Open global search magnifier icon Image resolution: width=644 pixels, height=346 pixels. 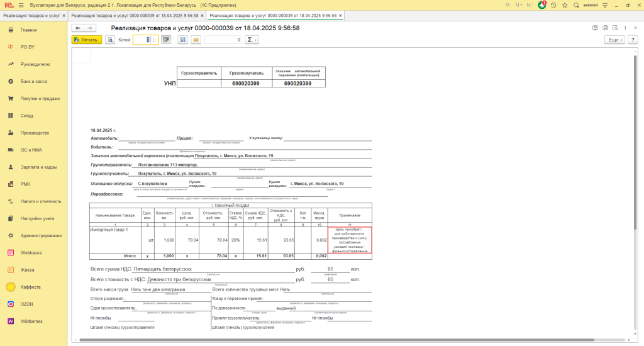(576, 5)
